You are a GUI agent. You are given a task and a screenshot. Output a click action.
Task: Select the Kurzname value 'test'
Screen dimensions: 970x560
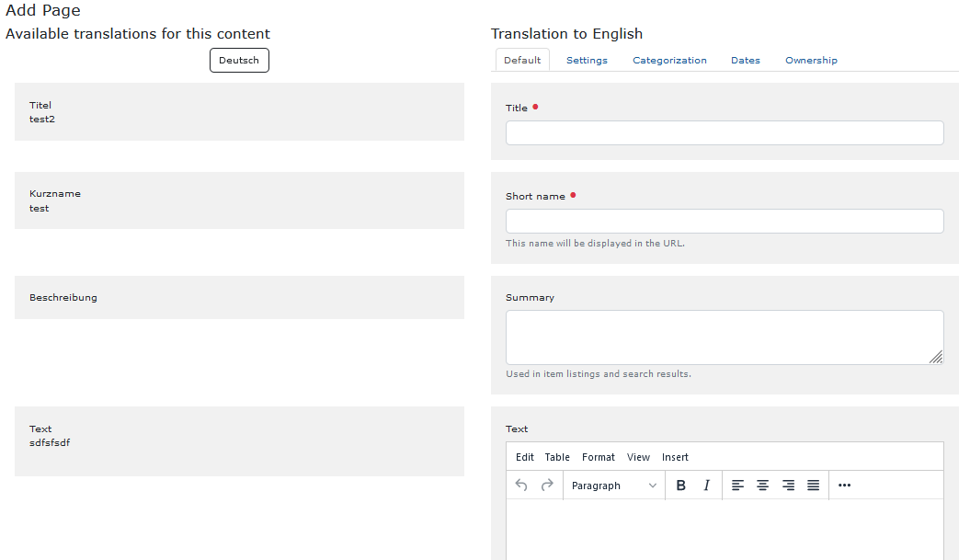[39, 209]
